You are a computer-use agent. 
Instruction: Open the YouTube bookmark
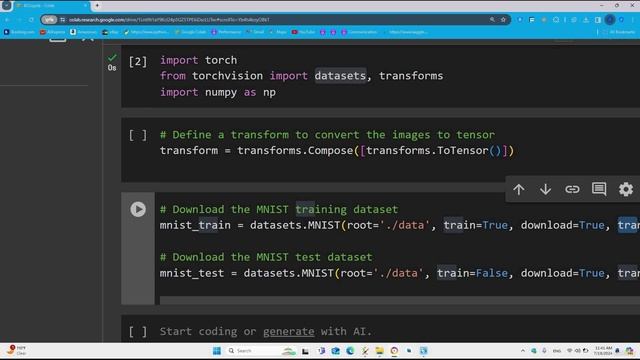[x=303, y=32]
